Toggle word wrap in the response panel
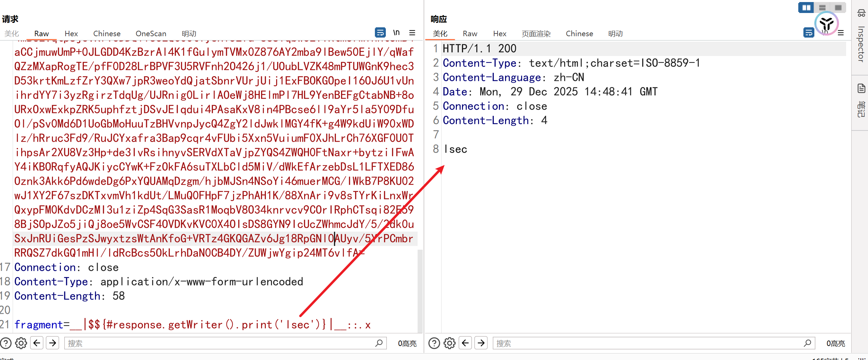Screen dimensions: 868x360 pos(808,33)
